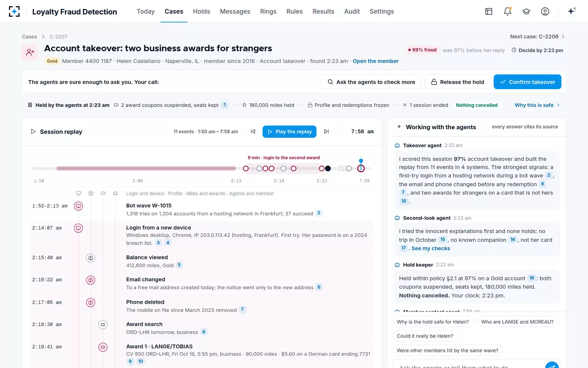588x368 pixels.
Task: Open the Rings tab
Action: [x=268, y=11]
